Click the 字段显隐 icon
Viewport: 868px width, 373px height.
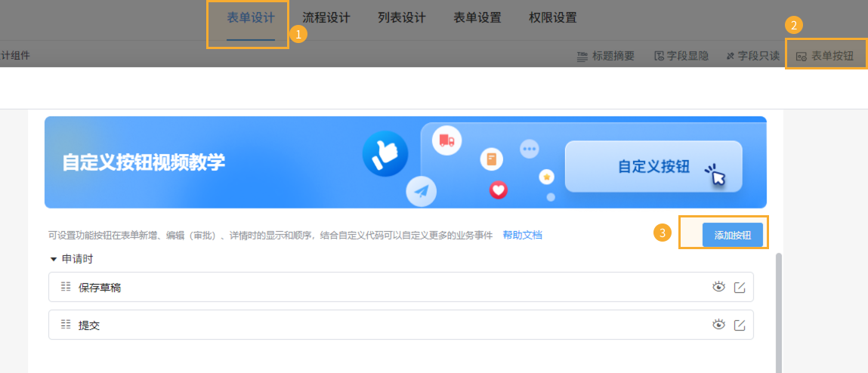pyautogui.click(x=659, y=56)
